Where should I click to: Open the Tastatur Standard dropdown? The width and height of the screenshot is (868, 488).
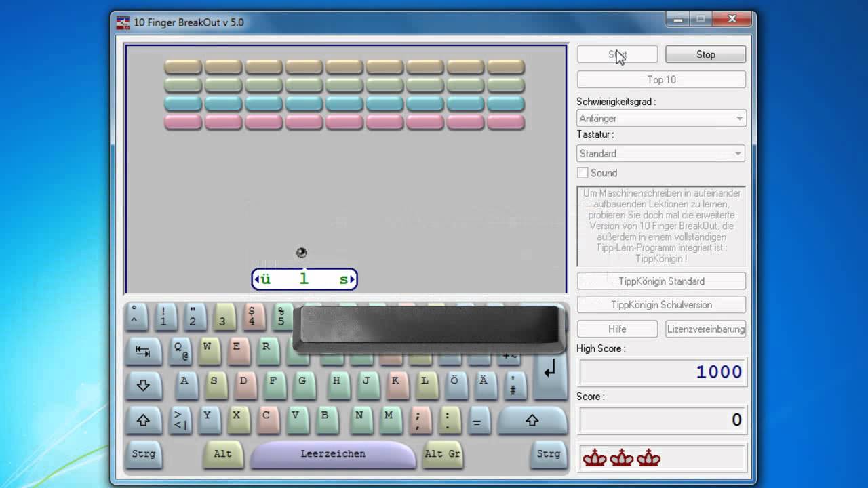click(x=661, y=153)
